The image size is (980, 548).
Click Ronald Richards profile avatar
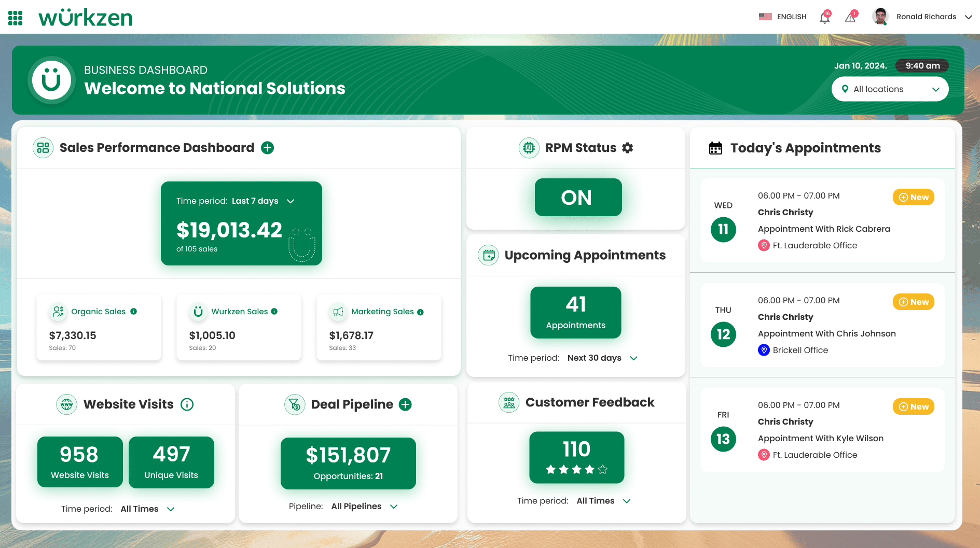click(x=880, y=17)
